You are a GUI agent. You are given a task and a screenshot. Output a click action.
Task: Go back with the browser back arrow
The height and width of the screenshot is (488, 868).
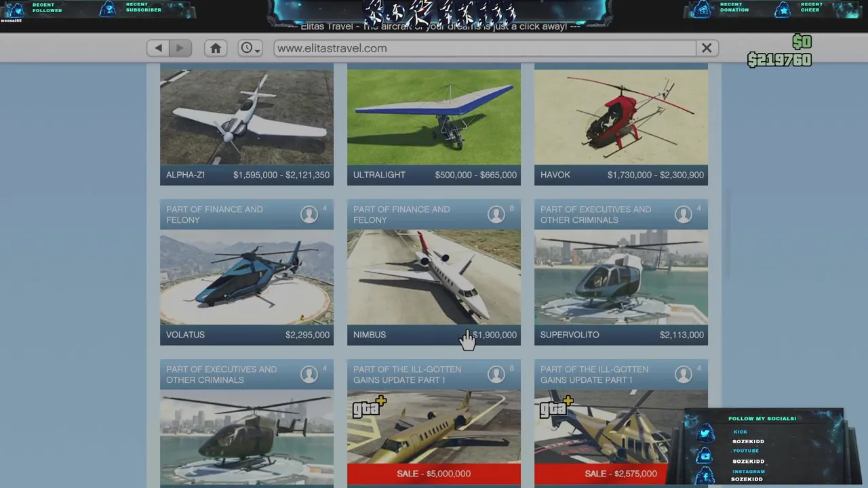pos(158,48)
